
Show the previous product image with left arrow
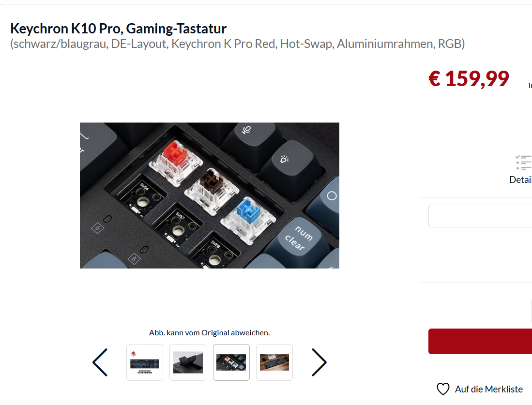point(100,362)
